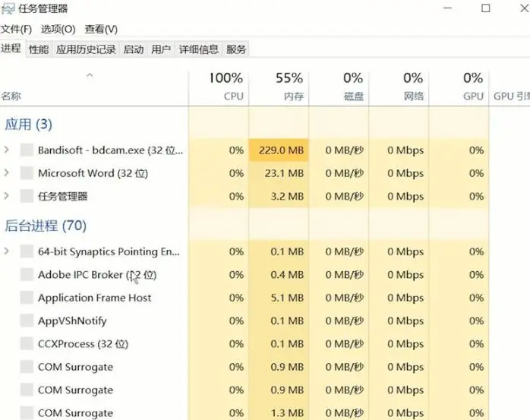
Task: Expand the 64-bit Synaptics Pointing entry
Action: coord(7,251)
